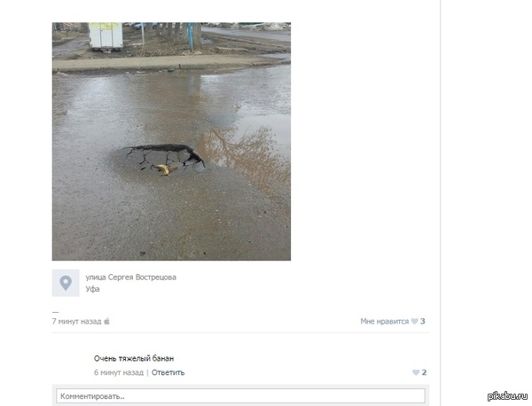Click comment text Очень тяжелый банан
The height and width of the screenshot is (406, 532).
point(134,358)
